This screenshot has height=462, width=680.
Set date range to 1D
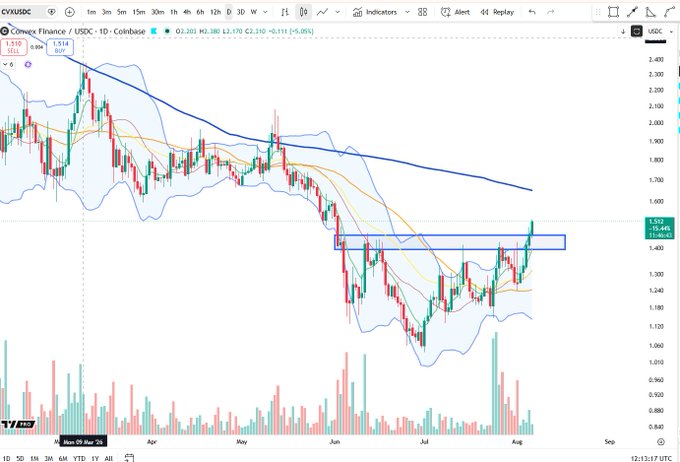(7, 458)
